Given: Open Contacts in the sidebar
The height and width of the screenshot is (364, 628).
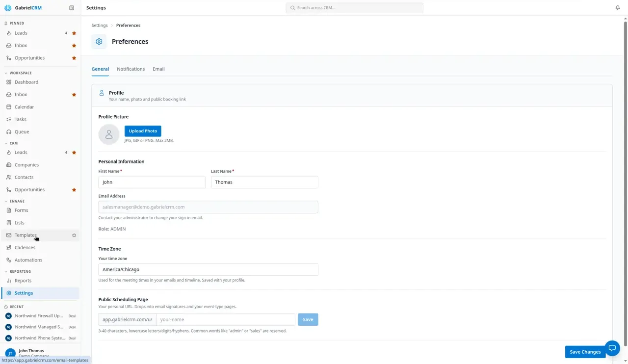Looking at the screenshot, I should (40, 177).
